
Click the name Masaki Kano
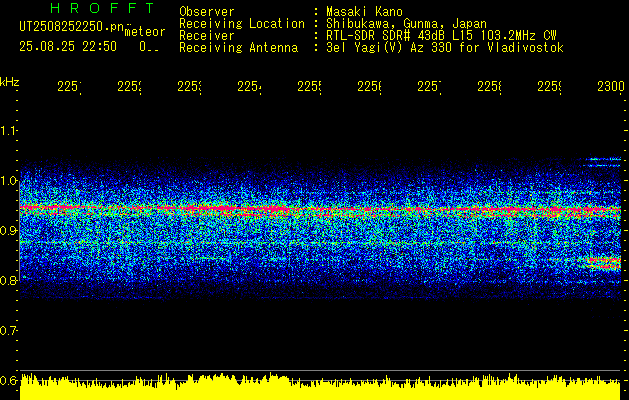click(365, 12)
